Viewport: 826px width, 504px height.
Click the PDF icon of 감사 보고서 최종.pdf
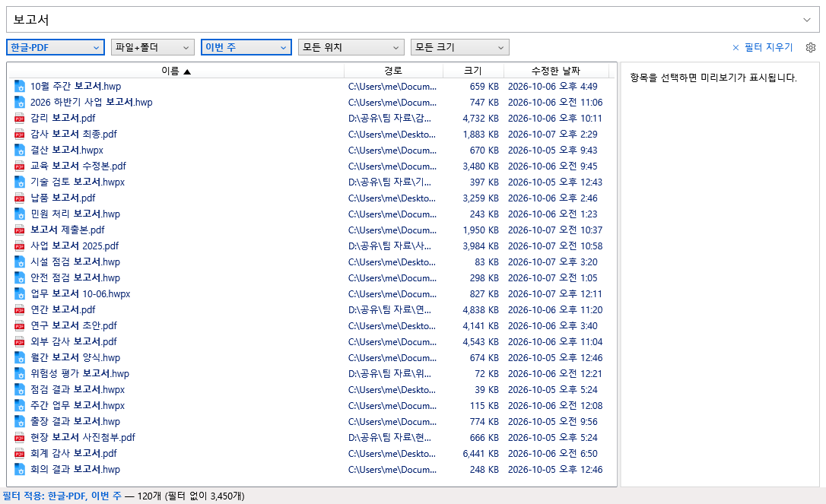click(20, 135)
